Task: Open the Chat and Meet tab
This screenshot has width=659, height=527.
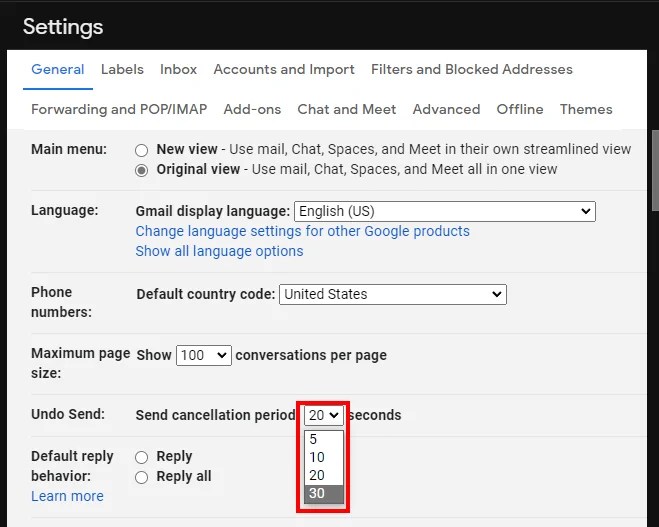Action: click(x=347, y=109)
